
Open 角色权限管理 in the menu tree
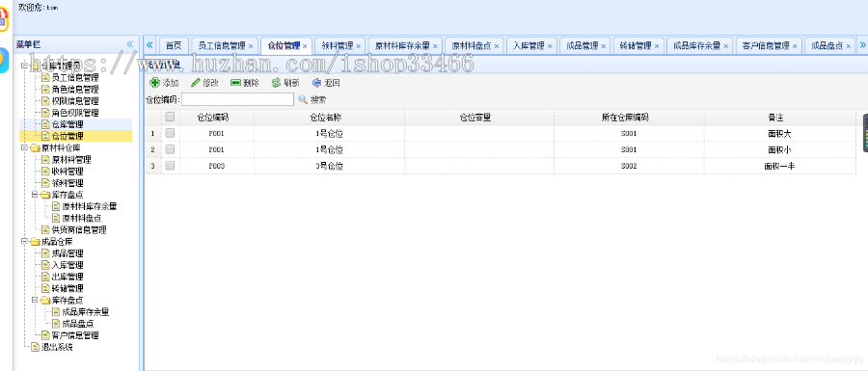74,113
